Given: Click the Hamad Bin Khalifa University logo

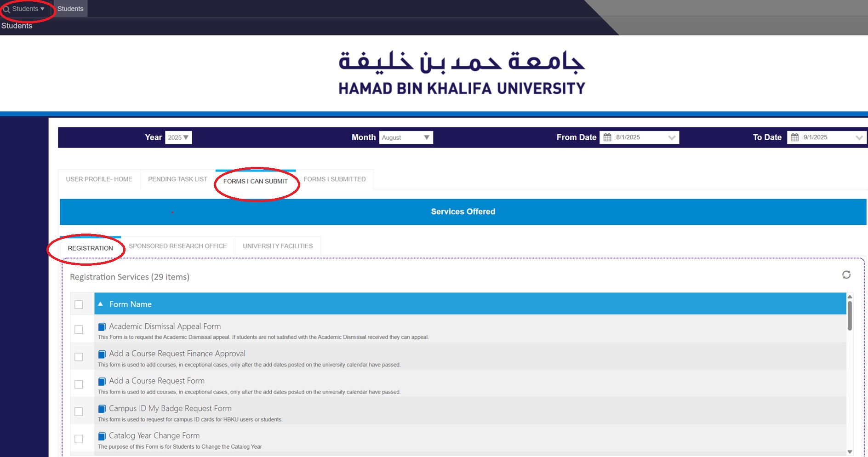Looking at the screenshot, I should point(462,73).
